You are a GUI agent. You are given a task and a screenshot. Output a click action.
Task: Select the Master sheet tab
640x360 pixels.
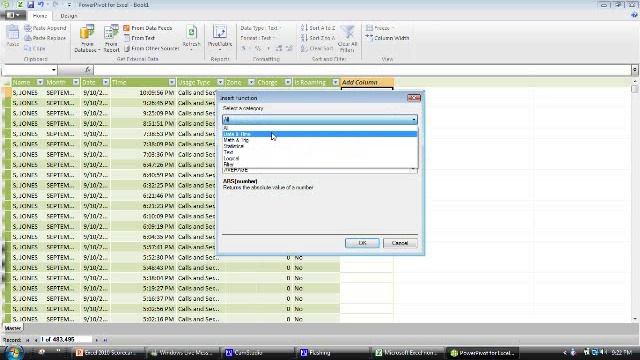point(13,328)
